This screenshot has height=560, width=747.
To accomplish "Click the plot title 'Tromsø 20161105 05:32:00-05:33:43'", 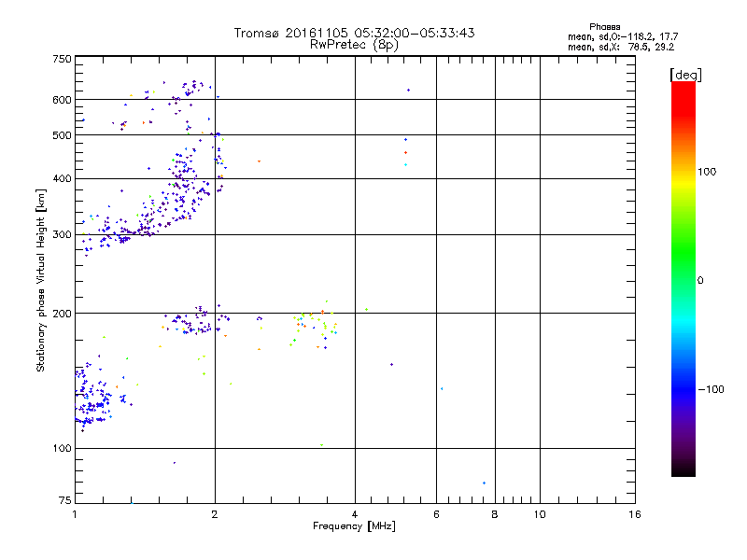I will [354, 33].
